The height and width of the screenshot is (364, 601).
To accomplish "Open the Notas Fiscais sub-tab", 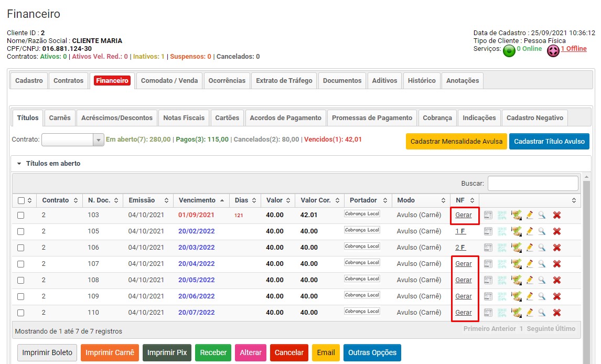I will (x=184, y=118).
